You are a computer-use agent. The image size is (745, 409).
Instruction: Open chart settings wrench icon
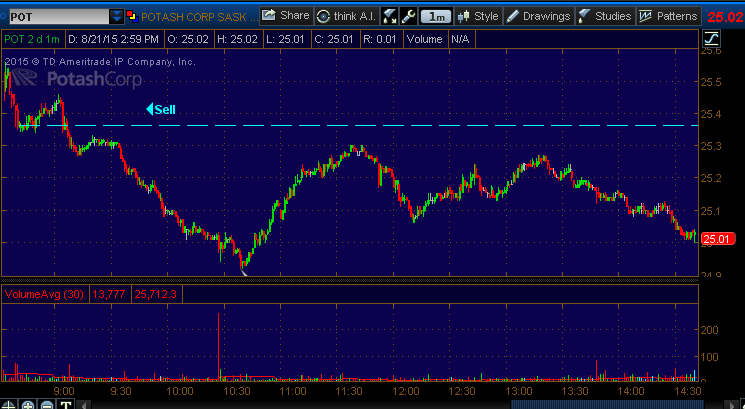tap(408, 16)
